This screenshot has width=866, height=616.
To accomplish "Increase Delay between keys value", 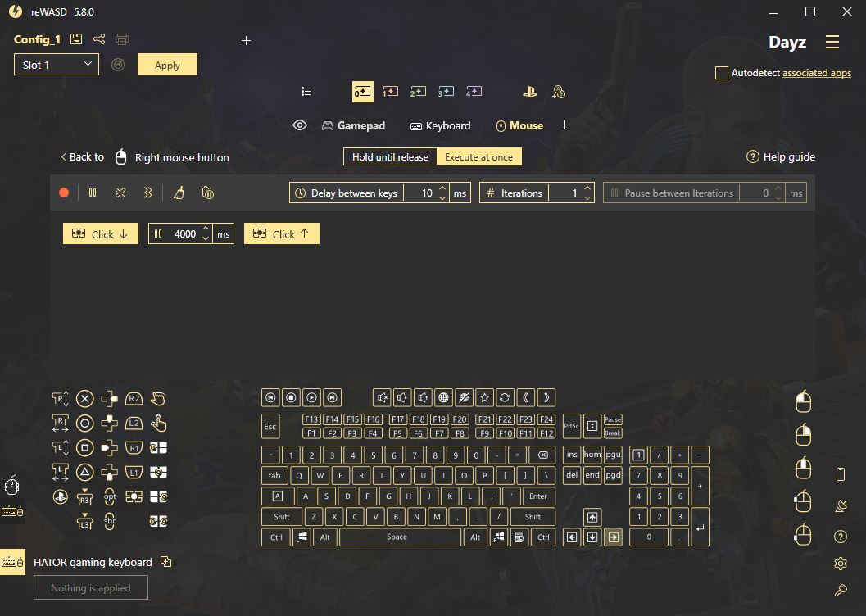I will (442, 188).
